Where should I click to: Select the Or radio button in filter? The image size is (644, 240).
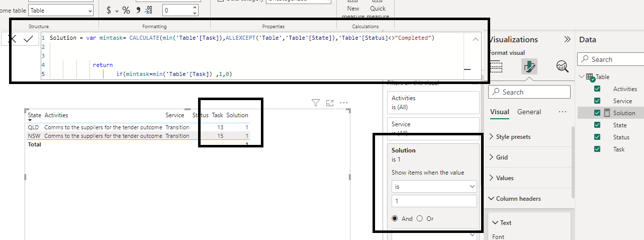click(x=420, y=218)
